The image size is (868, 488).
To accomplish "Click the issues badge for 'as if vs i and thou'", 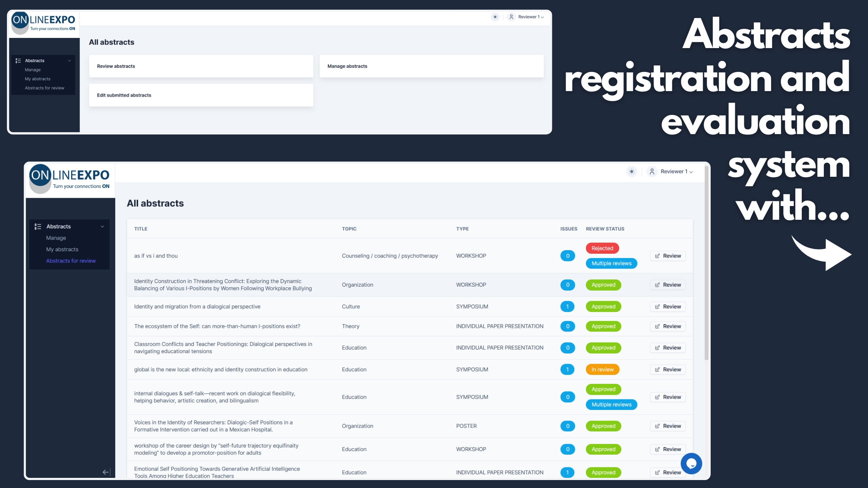I will 567,256.
